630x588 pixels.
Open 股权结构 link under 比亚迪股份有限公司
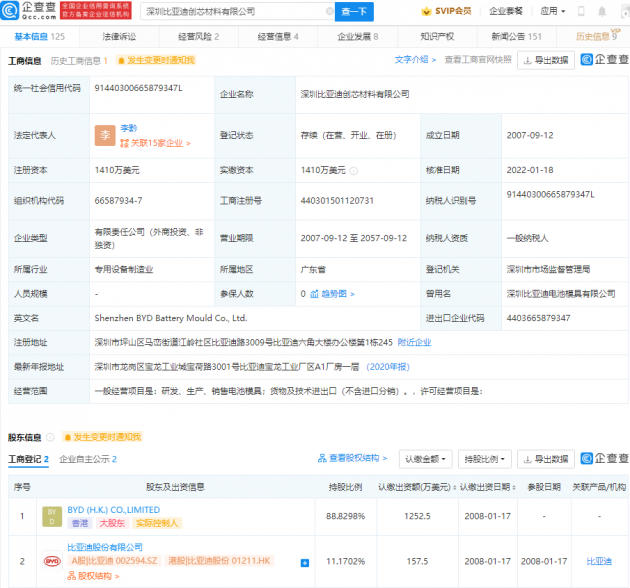(x=94, y=576)
